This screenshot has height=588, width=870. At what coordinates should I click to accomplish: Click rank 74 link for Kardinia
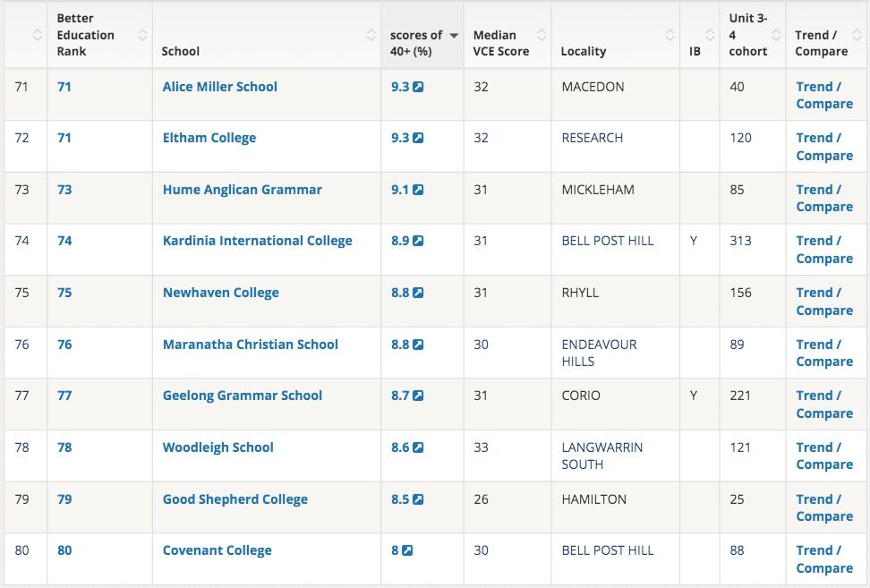coord(64,241)
